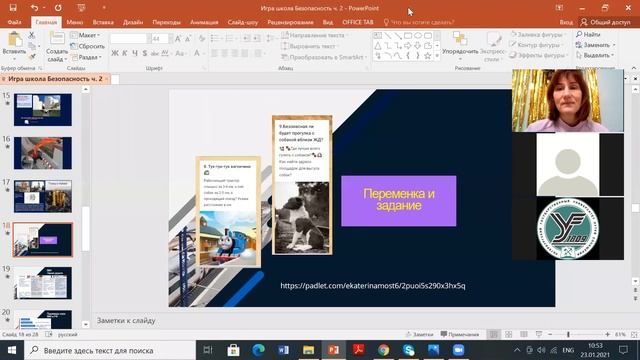Select the oval shape in the shapes gallery
Screen dimensions: 640x360
coord(418,36)
